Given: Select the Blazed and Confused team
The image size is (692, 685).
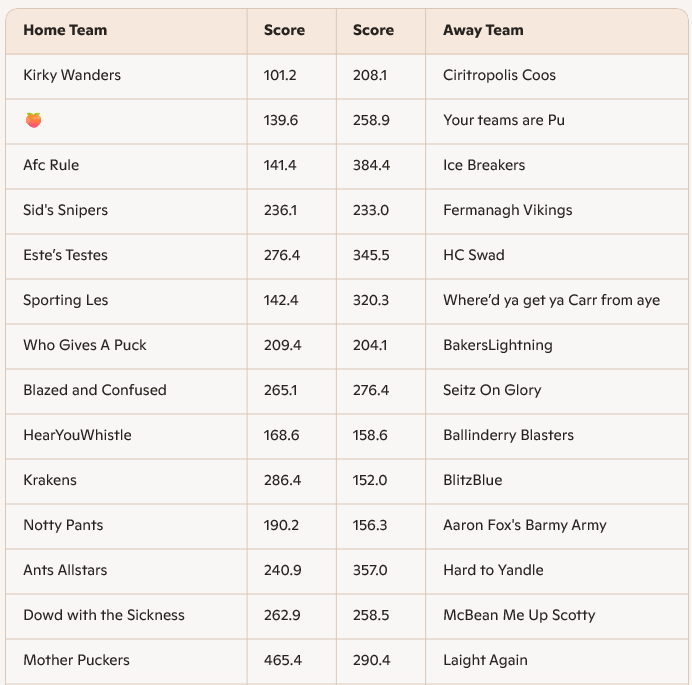Looking at the screenshot, I should point(95,390).
